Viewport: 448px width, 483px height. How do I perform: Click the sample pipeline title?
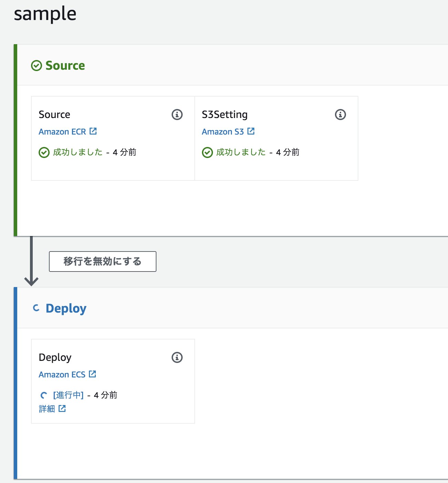point(45,14)
